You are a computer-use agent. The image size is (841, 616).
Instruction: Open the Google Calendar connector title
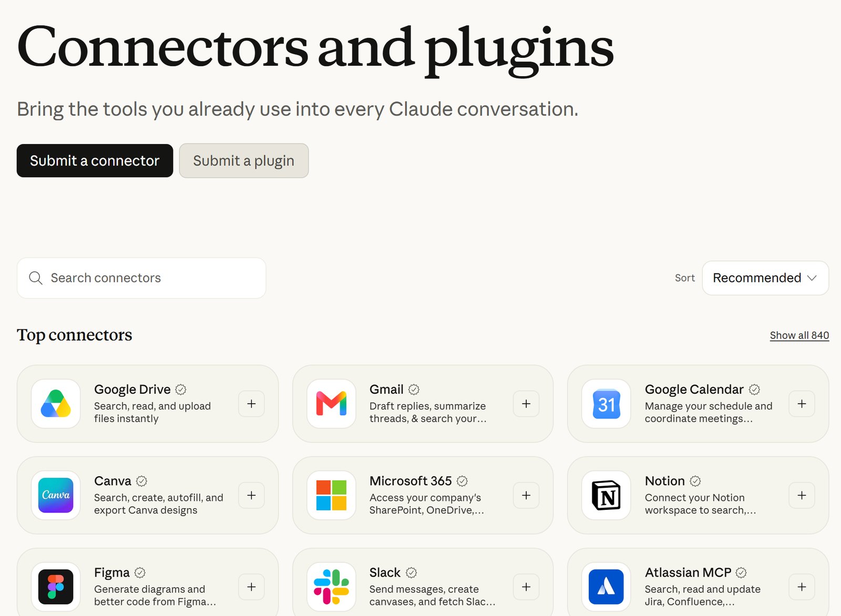(694, 389)
